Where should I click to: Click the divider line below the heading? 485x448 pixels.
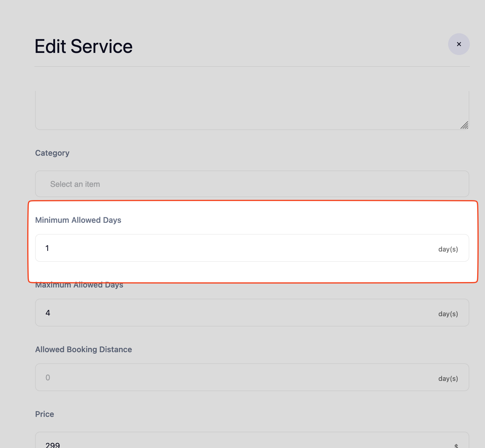pyautogui.click(x=252, y=67)
